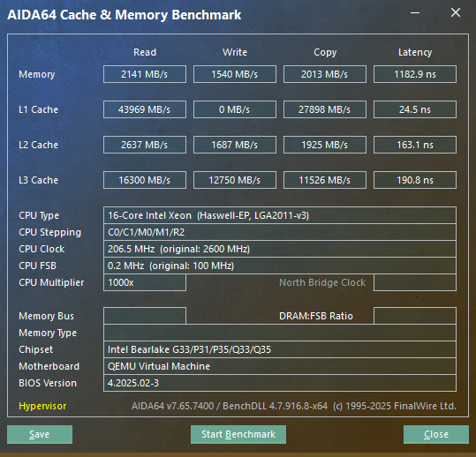The width and height of the screenshot is (476, 457).
Task: Select Memory Latency value 1182.9 ns
Action: point(415,74)
